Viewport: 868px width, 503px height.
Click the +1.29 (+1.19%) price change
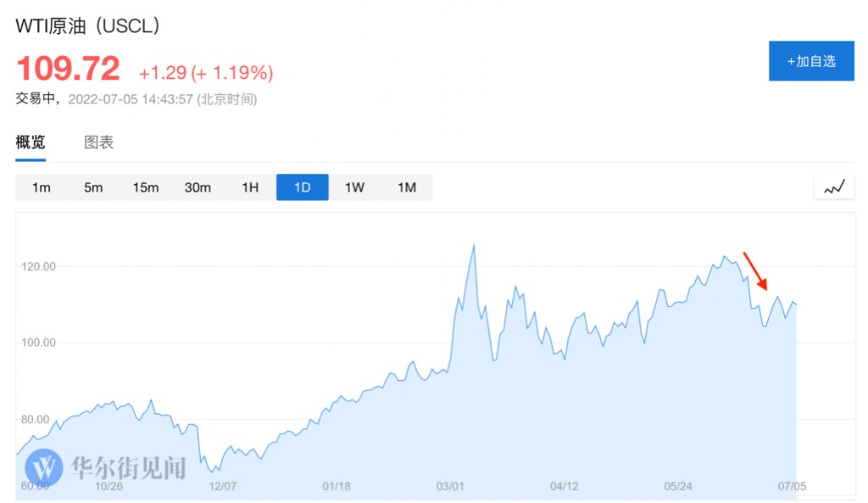[206, 73]
